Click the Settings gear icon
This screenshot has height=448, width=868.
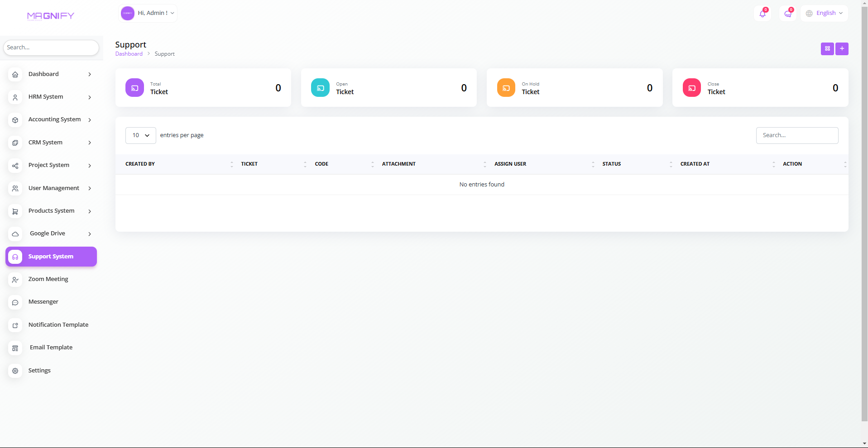pos(15,371)
